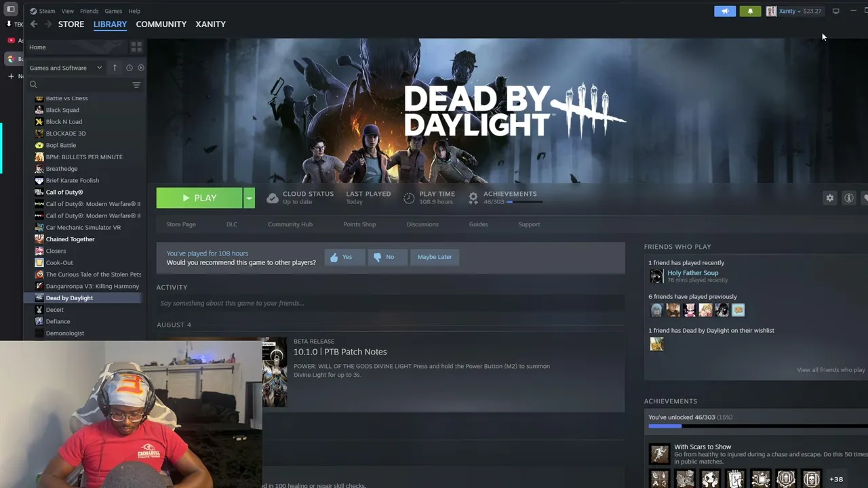This screenshot has height=488, width=868.
Task: Open the Friends menu
Action: point(89,11)
